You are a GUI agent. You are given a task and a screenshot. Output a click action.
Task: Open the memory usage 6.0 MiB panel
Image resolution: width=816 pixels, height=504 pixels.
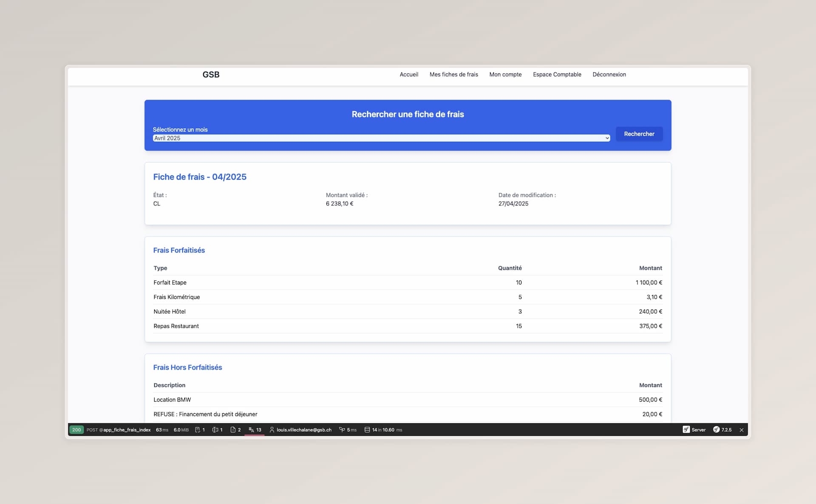pos(181,430)
